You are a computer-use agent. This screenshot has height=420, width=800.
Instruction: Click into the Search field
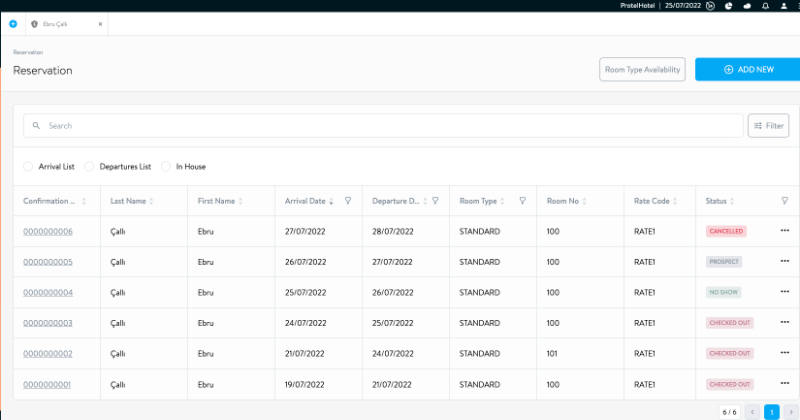383,126
